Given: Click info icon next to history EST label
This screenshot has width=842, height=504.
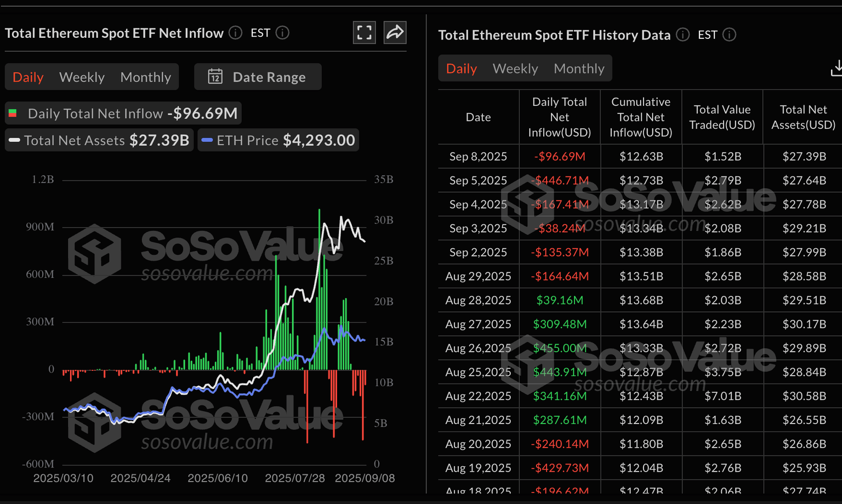Looking at the screenshot, I should click(729, 35).
